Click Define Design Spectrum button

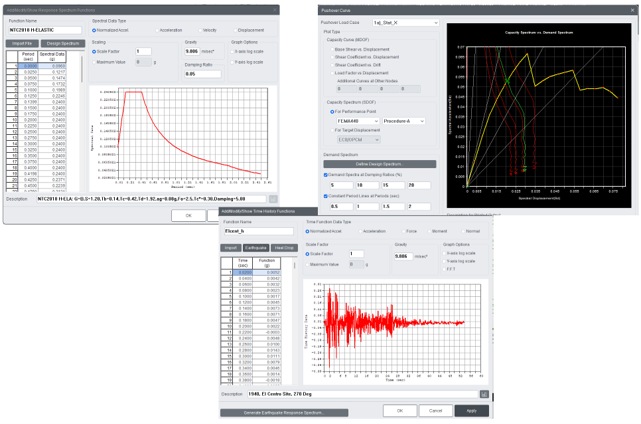(379, 164)
